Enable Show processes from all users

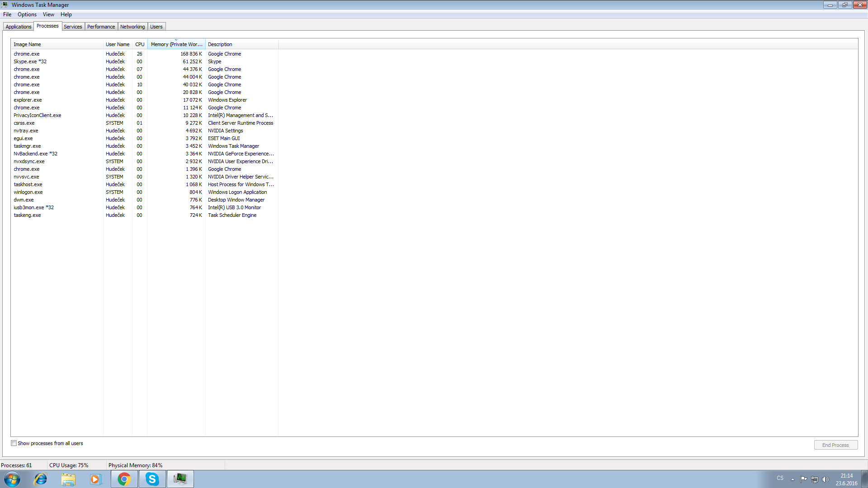pos(14,443)
